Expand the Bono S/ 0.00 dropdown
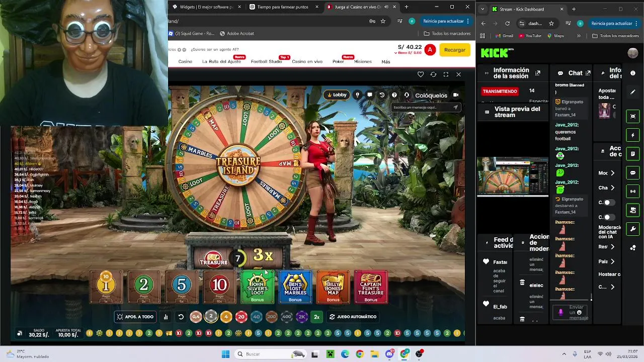 [409, 53]
